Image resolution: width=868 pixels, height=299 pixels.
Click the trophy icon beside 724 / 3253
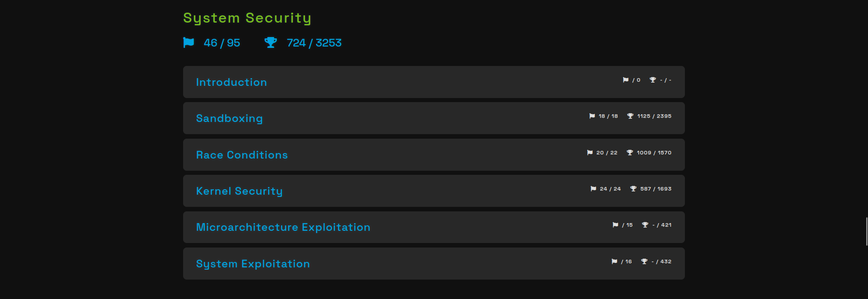[x=270, y=42]
